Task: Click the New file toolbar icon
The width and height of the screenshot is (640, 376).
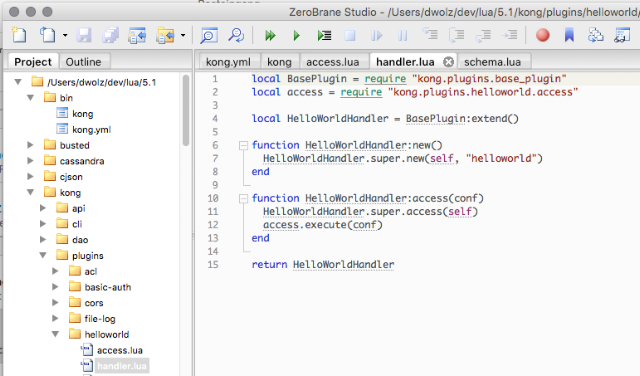Action: point(19,35)
